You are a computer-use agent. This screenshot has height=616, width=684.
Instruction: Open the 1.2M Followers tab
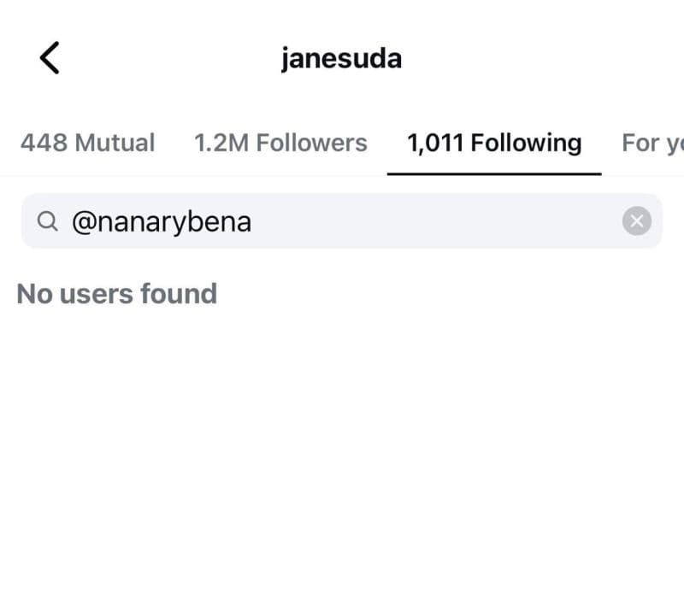coord(281,143)
